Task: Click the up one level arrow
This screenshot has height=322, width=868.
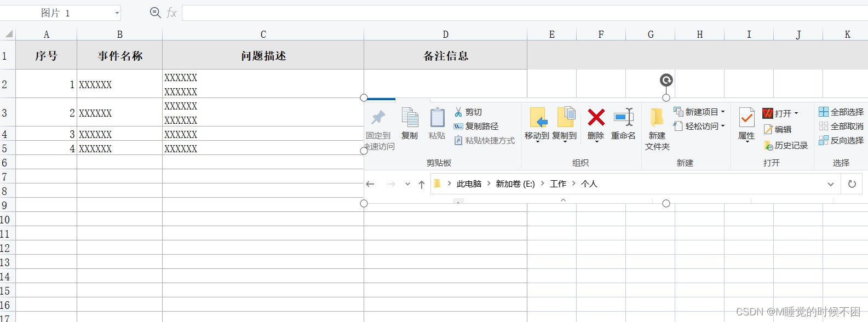Action: coord(422,185)
